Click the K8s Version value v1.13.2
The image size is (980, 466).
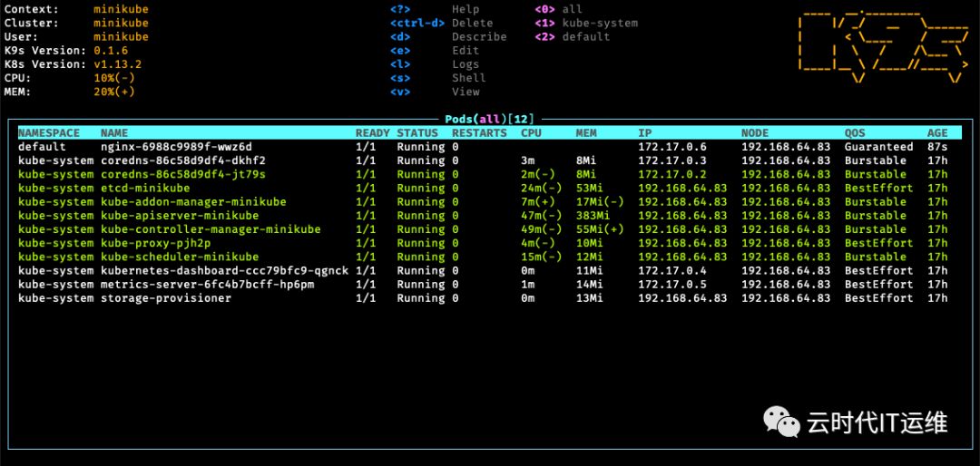tap(117, 64)
